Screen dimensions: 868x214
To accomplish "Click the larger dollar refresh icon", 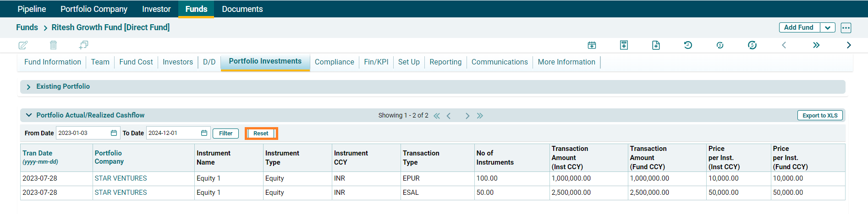I will [x=752, y=45].
